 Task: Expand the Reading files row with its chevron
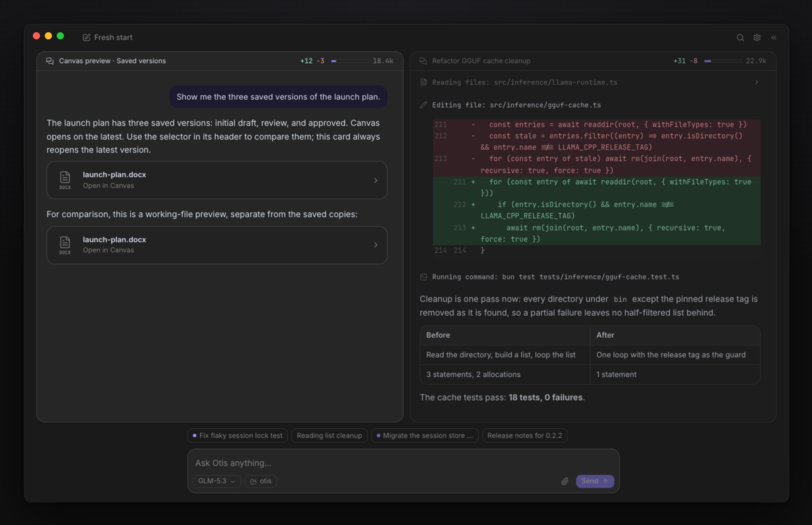coord(756,82)
